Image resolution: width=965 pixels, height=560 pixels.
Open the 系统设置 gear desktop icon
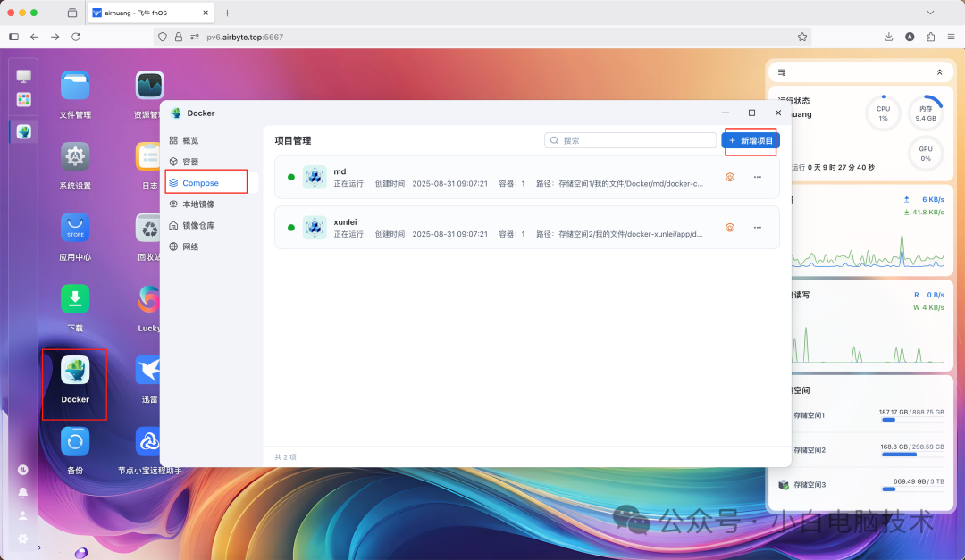click(75, 156)
